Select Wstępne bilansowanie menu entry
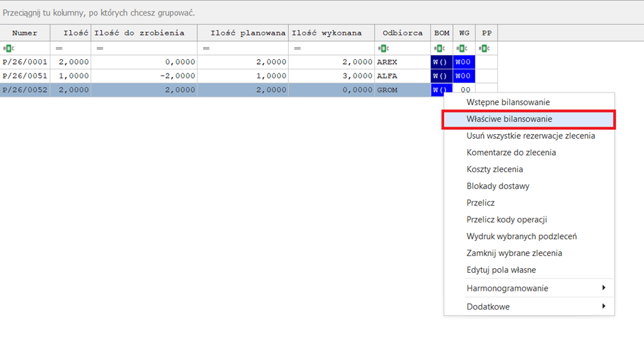644x356 pixels. point(508,102)
